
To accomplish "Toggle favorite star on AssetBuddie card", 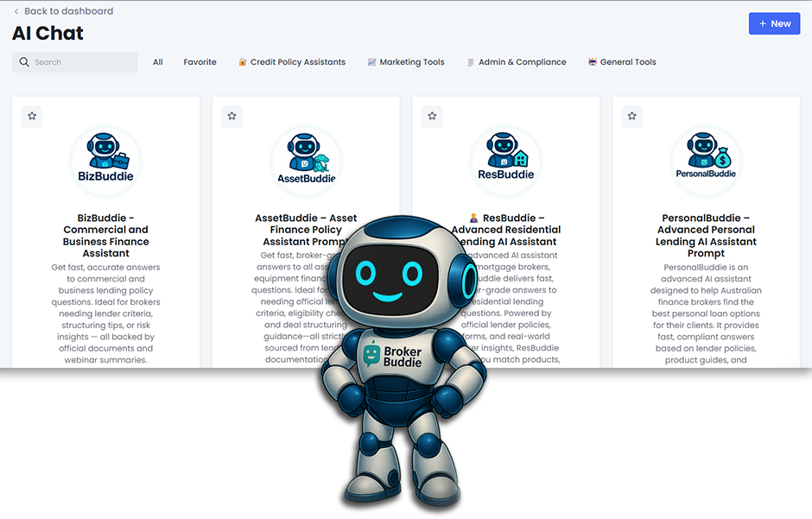I will [x=232, y=116].
